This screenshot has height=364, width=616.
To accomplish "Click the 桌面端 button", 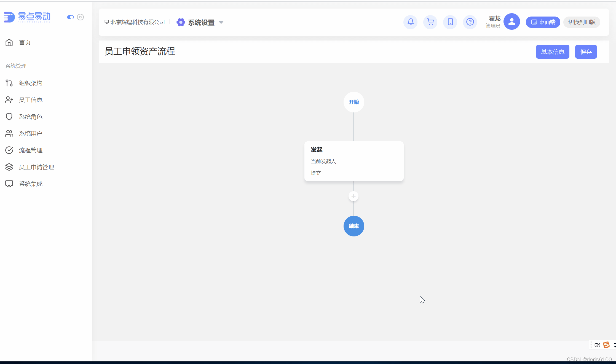I will tap(543, 22).
